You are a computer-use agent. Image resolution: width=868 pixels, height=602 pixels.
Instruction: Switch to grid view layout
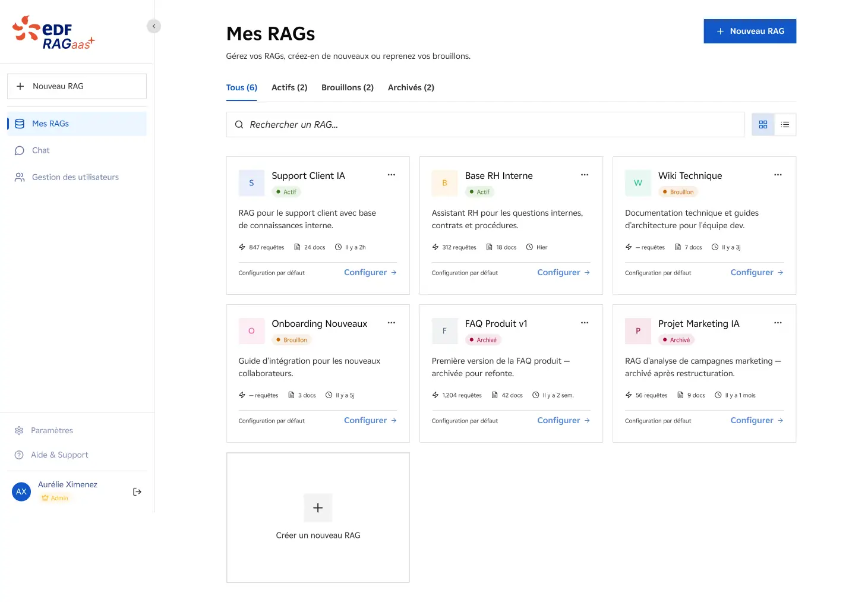pyautogui.click(x=763, y=125)
